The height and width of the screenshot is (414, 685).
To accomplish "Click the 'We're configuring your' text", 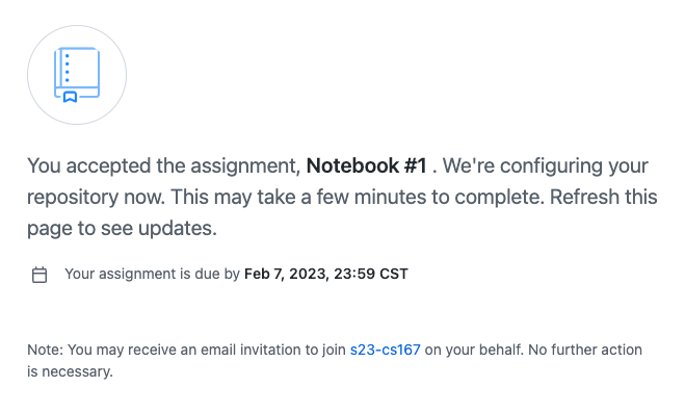I will 545,166.
